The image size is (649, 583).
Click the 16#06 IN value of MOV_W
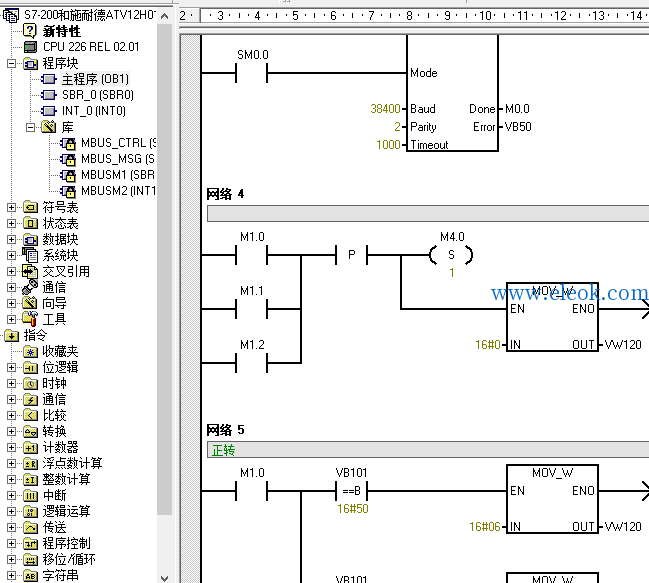pyautogui.click(x=485, y=527)
